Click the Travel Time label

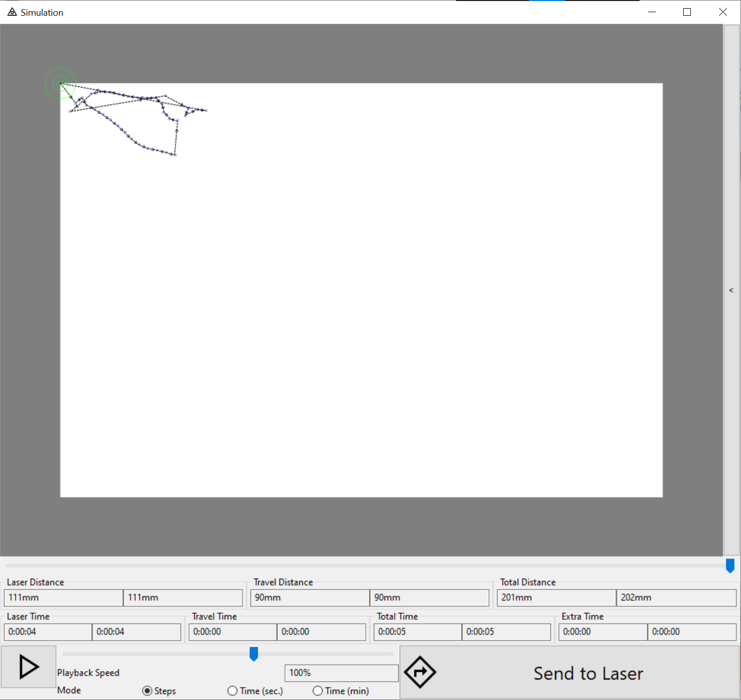(x=215, y=616)
